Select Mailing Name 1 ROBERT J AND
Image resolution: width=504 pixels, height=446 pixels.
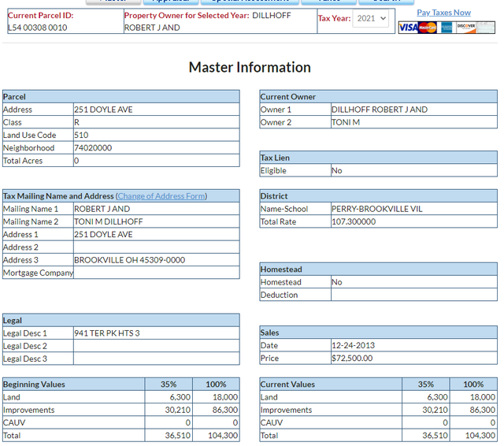click(x=102, y=209)
